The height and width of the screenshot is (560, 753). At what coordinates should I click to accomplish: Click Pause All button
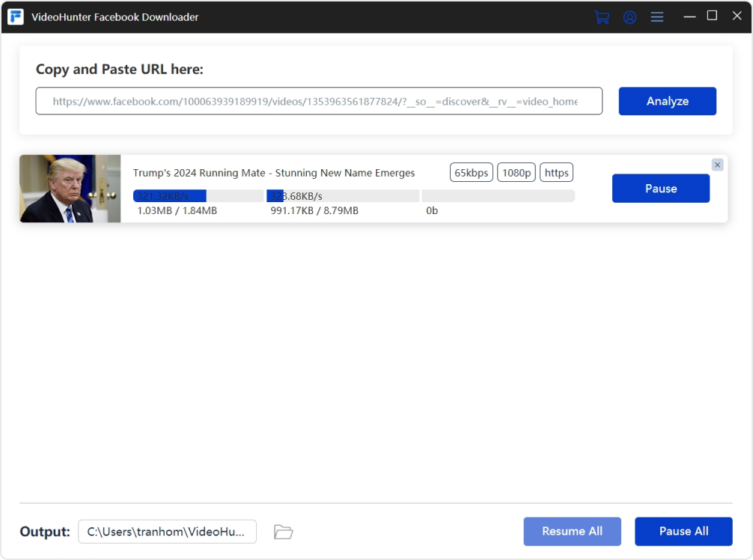coord(683,532)
